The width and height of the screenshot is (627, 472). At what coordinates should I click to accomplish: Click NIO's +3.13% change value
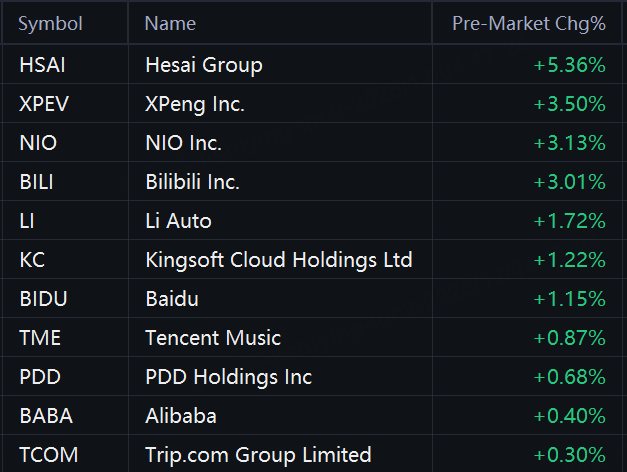569,143
